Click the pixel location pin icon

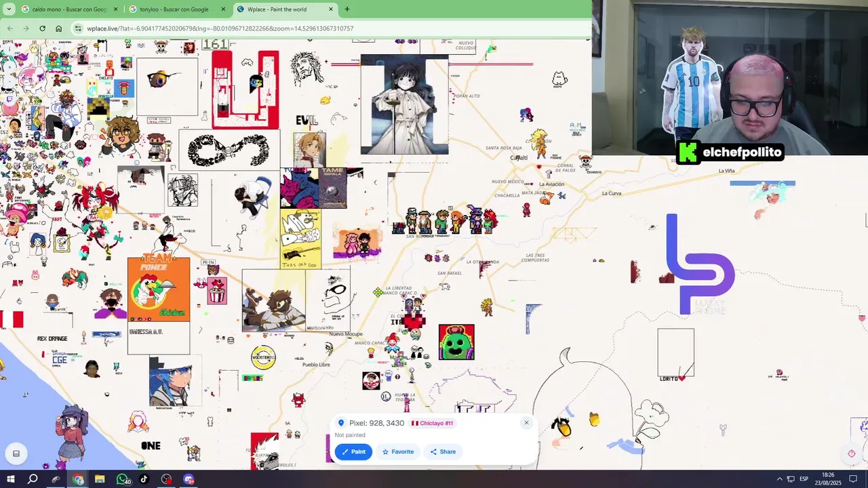point(341,423)
